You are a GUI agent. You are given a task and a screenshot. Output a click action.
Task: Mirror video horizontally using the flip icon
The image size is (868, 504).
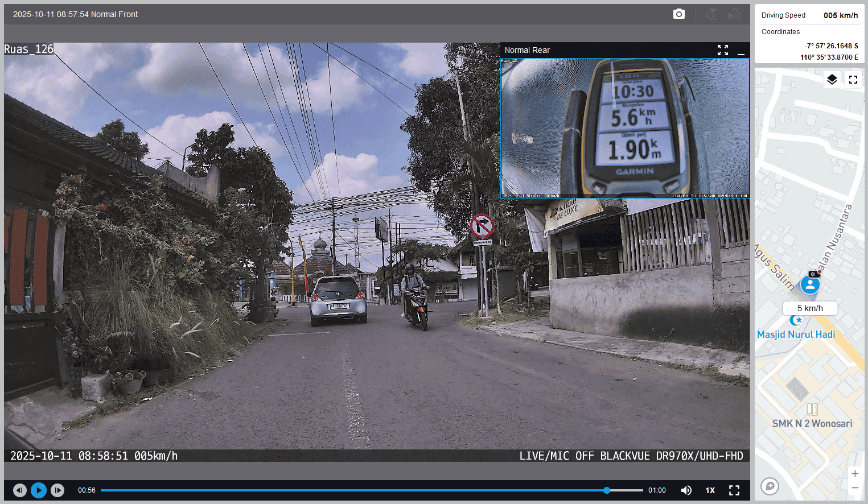[x=734, y=14]
